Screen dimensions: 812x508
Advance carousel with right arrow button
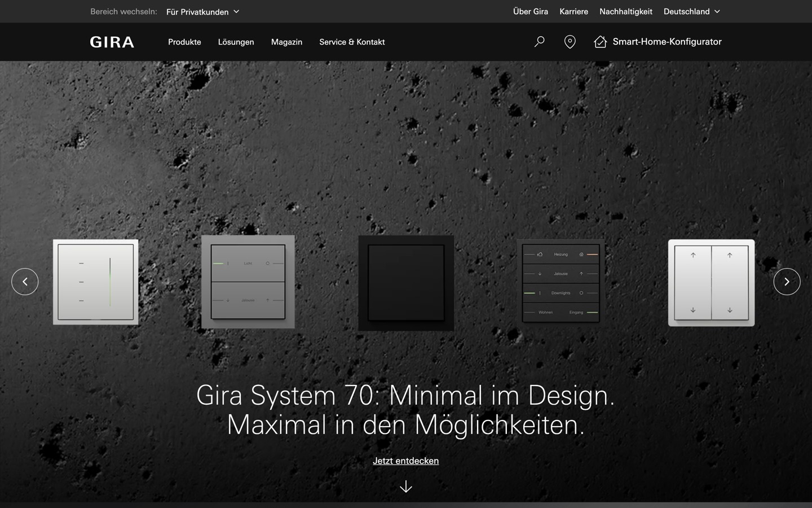(787, 282)
